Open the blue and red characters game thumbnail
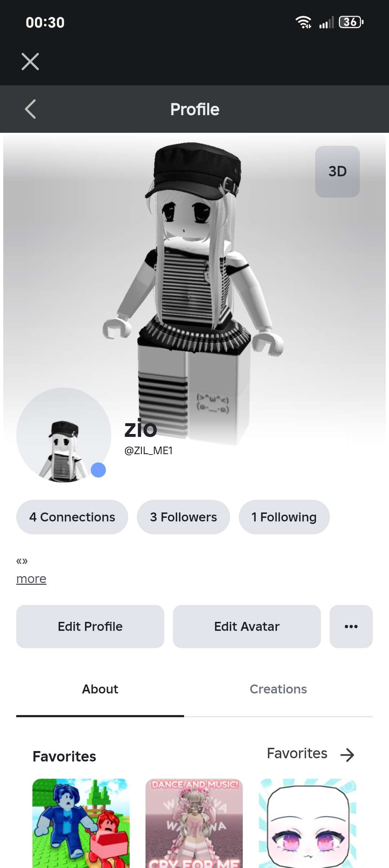Image resolution: width=389 pixels, height=868 pixels. (81, 823)
